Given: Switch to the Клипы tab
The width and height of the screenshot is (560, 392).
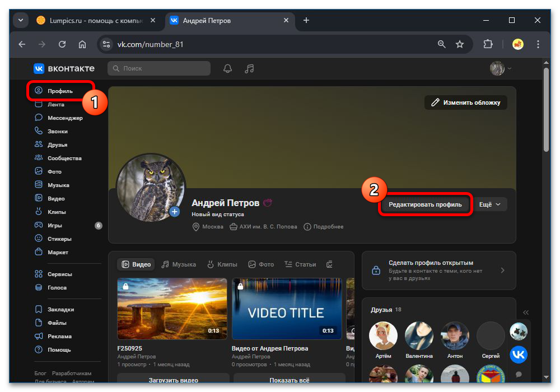Looking at the screenshot, I should (x=222, y=264).
